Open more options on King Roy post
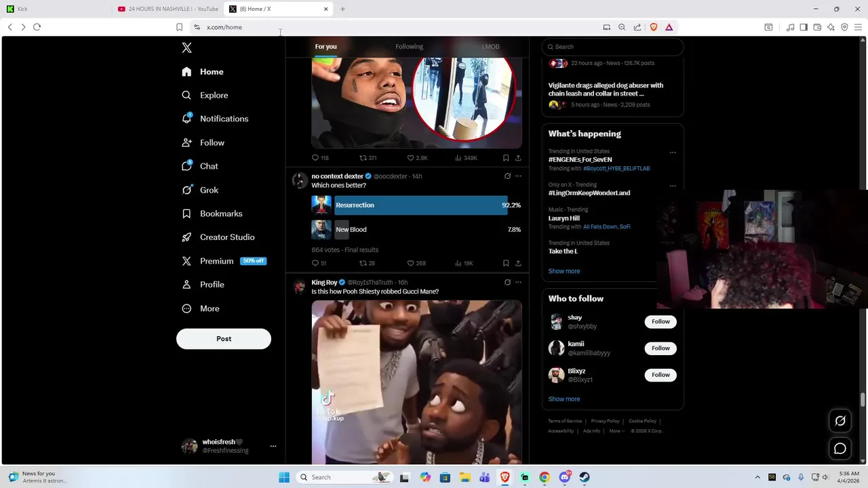868x488 pixels. [518, 282]
